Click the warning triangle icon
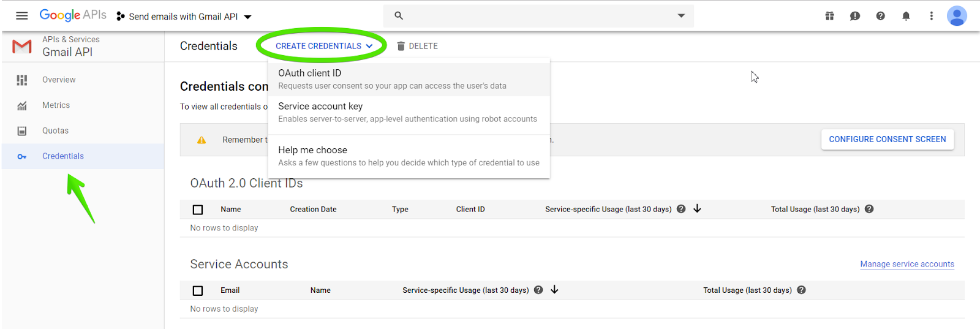This screenshot has width=980, height=329. [x=202, y=140]
